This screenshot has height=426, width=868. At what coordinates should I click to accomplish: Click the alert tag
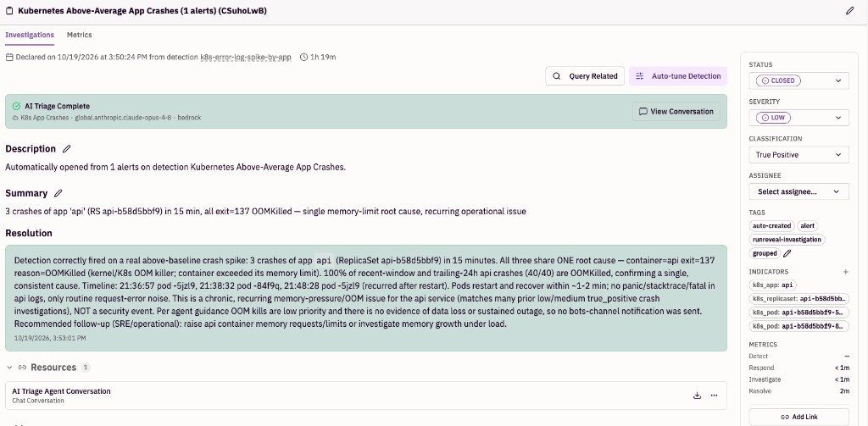(808, 226)
